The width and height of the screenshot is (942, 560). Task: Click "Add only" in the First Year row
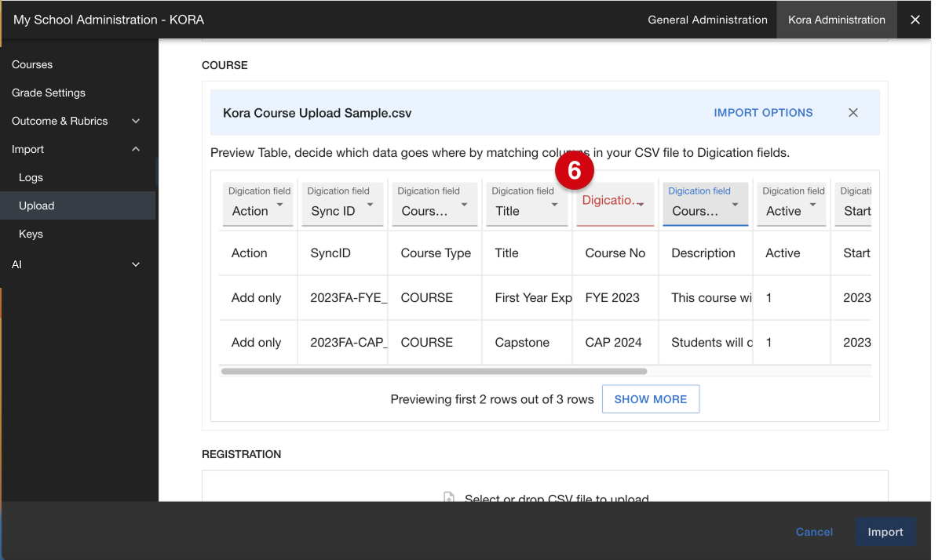coord(257,298)
